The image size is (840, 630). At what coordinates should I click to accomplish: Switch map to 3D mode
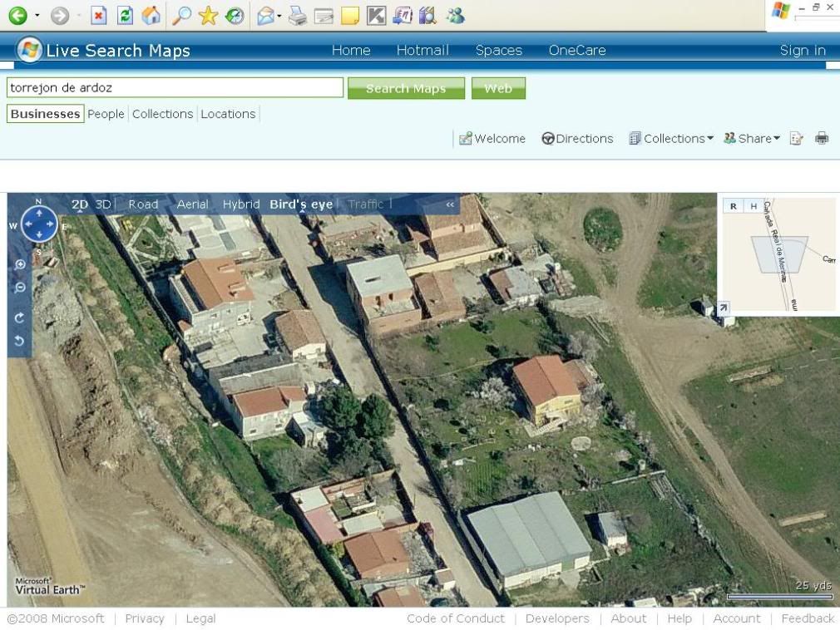click(103, 204)
